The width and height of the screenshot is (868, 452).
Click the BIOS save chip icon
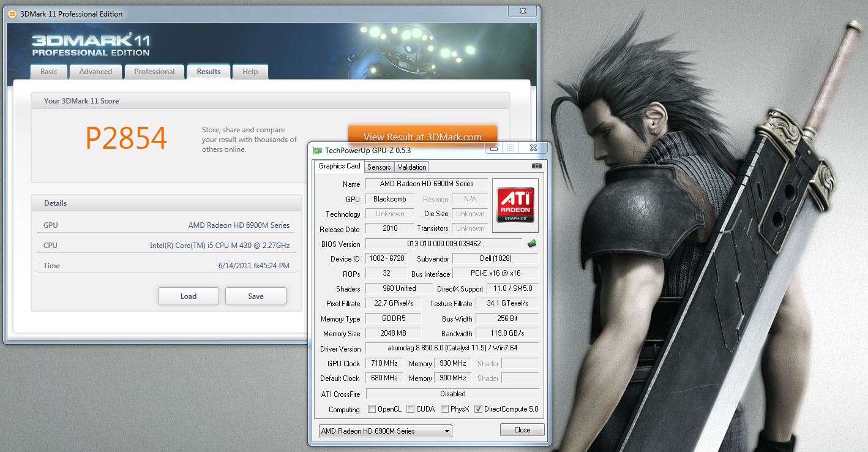(x=532, y=243)
